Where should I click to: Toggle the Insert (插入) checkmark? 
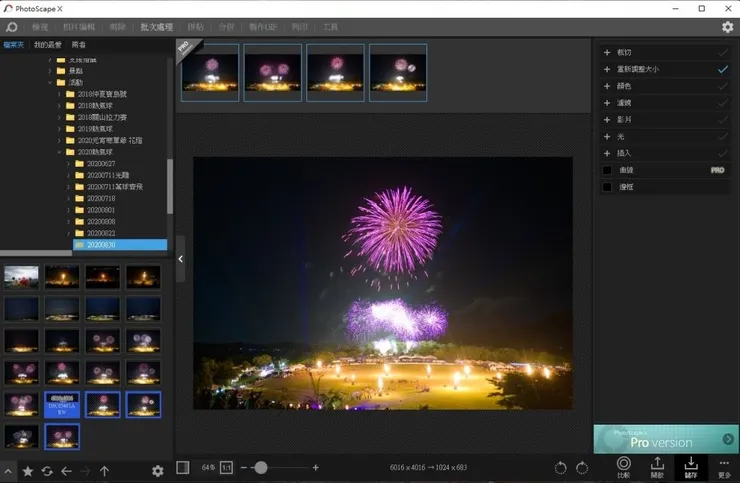tap(722, 153)
